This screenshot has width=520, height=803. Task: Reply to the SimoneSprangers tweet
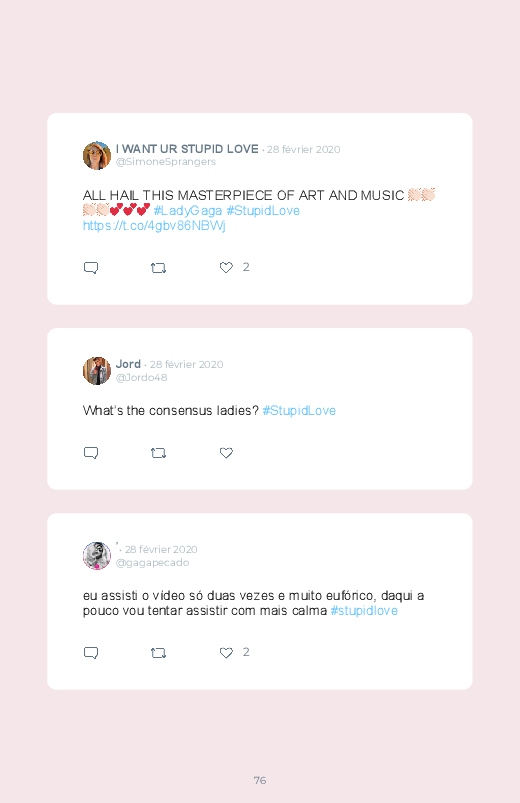91,268
